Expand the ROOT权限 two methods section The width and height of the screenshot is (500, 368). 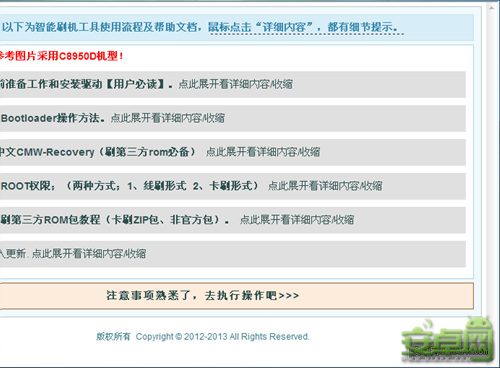tap(233, 186)
